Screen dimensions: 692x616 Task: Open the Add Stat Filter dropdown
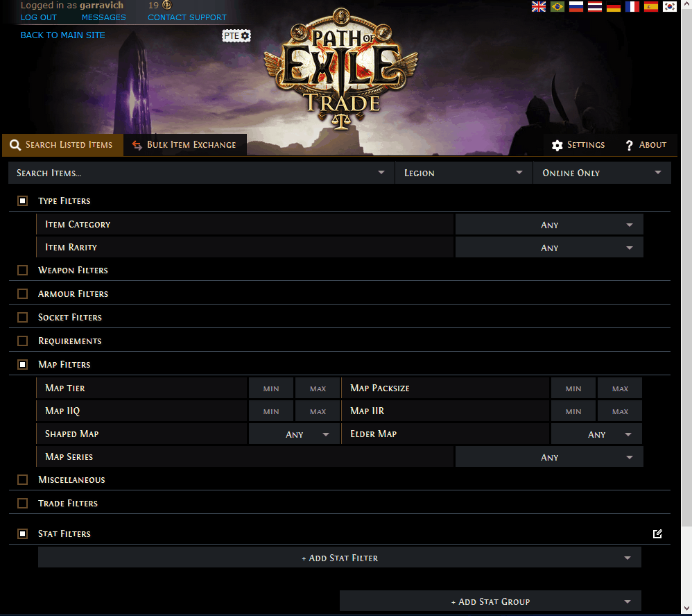(x=339, y=558)
